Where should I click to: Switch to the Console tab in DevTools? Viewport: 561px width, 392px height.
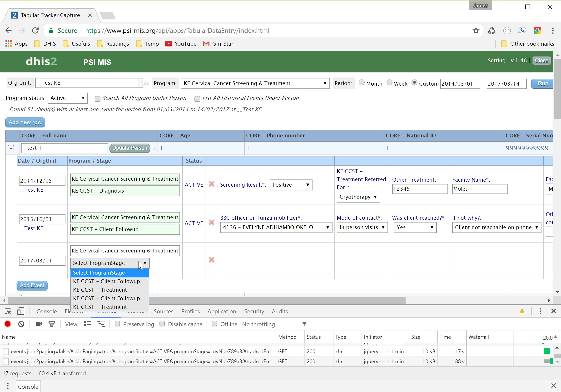click(x=46, y=311)
